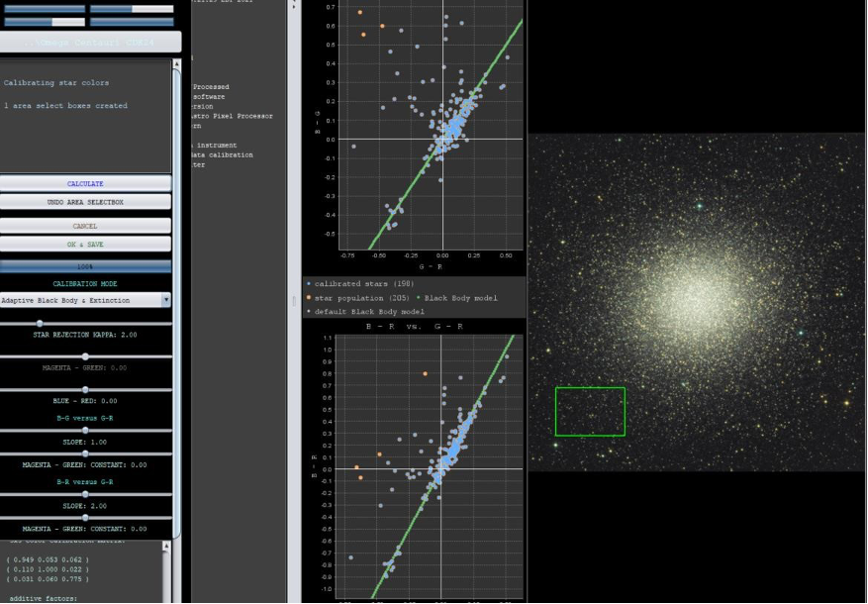
Task: Click the 'B - R vs. G - R' chart title
Action: click(x=415, y=327)
